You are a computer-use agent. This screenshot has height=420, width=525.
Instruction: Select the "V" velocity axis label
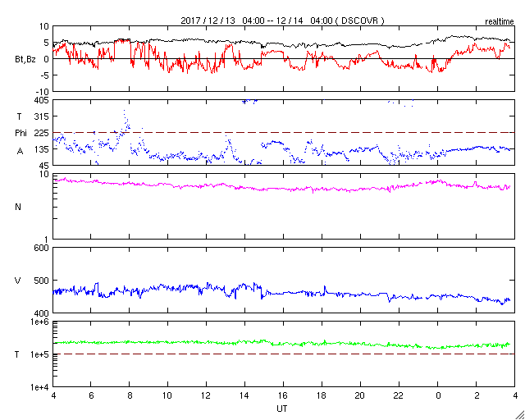click(18, 281)
